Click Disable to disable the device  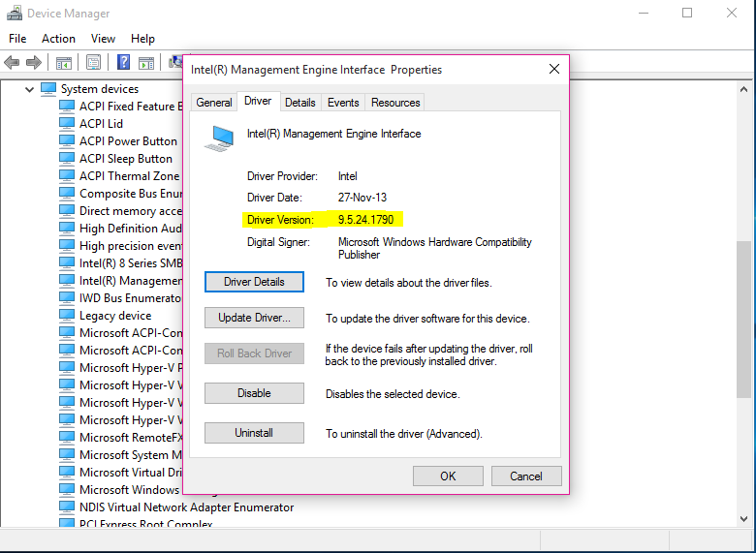point(254,393)
